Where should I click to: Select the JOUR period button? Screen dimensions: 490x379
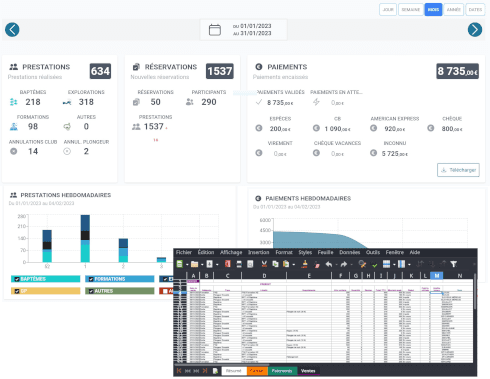click(388, 10)
